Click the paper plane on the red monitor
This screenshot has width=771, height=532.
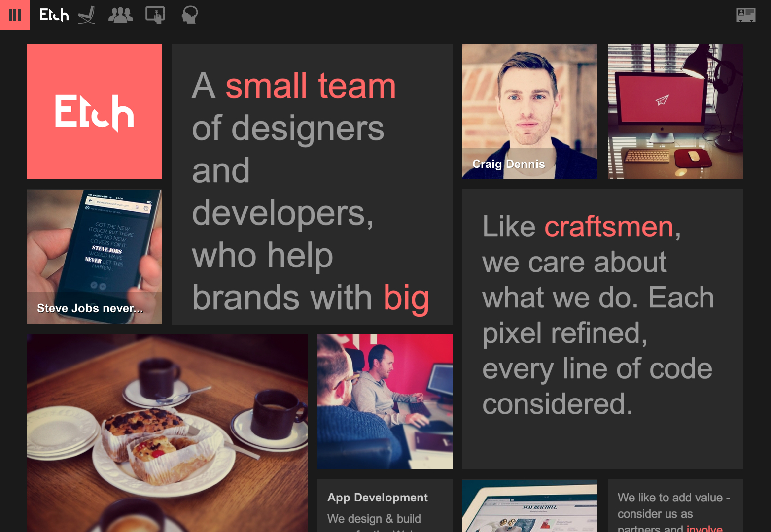coord(662,100)
